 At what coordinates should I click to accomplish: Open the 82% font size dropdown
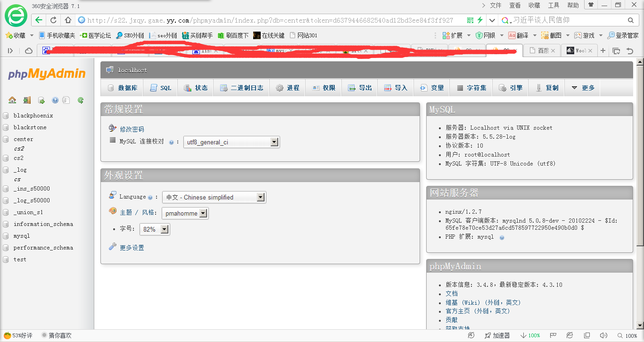pos(155,229)
